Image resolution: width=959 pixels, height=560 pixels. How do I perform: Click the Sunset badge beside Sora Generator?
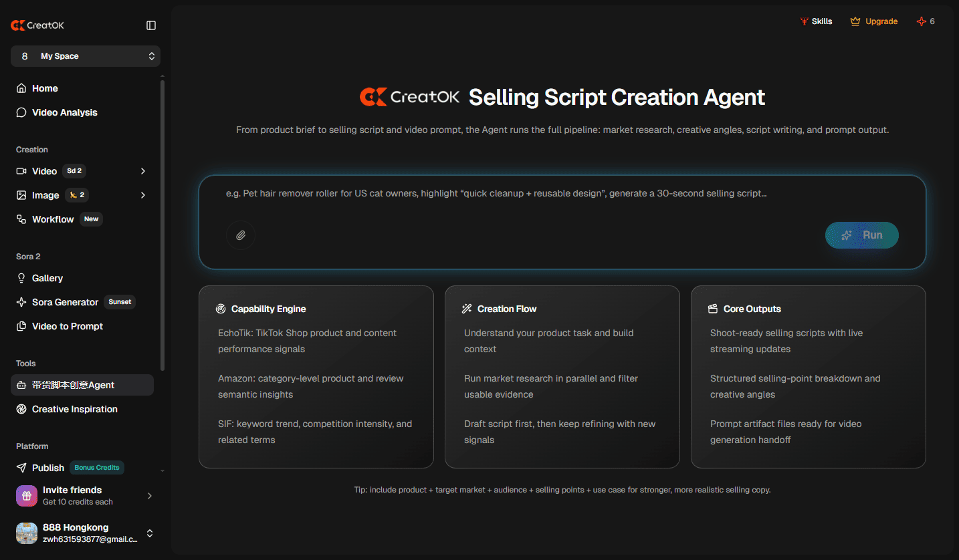tap(120, 302)
